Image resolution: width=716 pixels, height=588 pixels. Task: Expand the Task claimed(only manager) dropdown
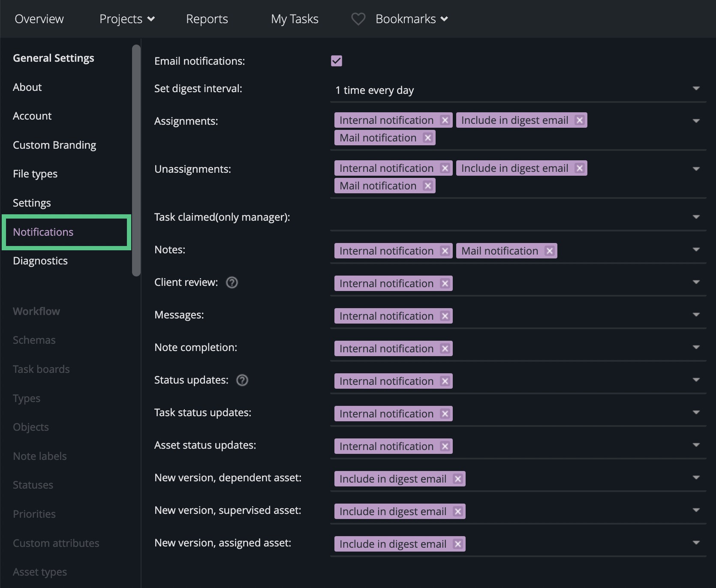695,217
